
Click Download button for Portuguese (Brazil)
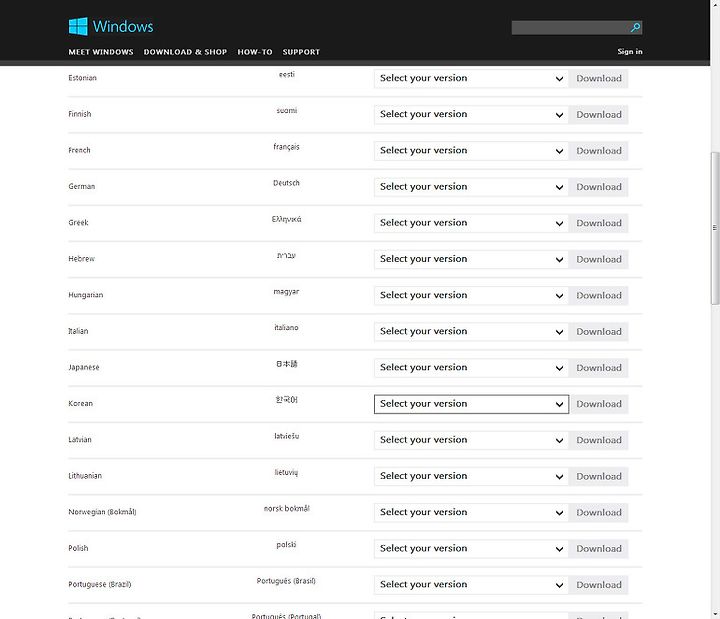point(599,585)
